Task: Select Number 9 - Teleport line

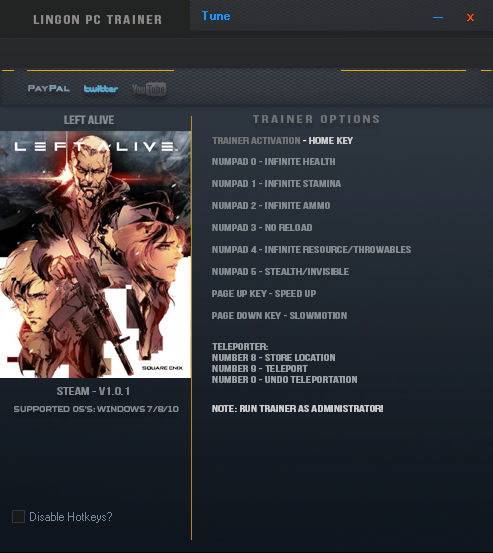Action: click(260, 369)
